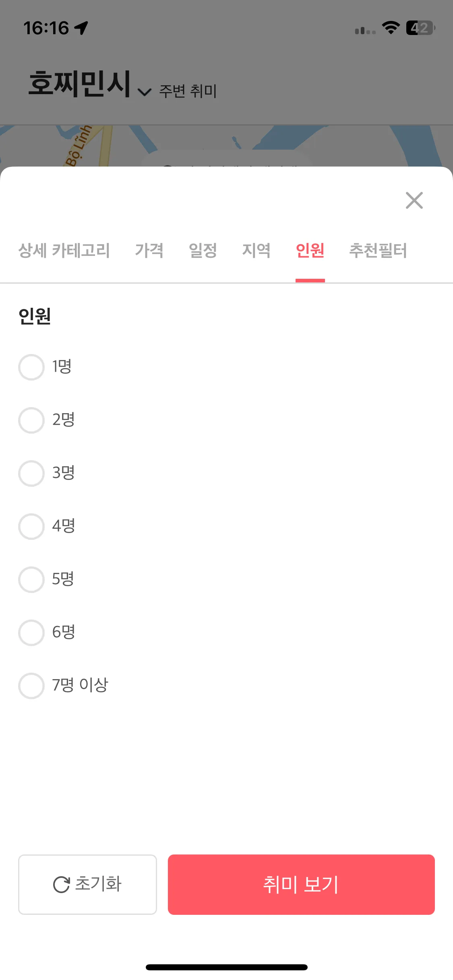Tap the reset refresh arrow icon
Image resolution: width=453 pixels, height=980 pixels.
tap(61, 885)
